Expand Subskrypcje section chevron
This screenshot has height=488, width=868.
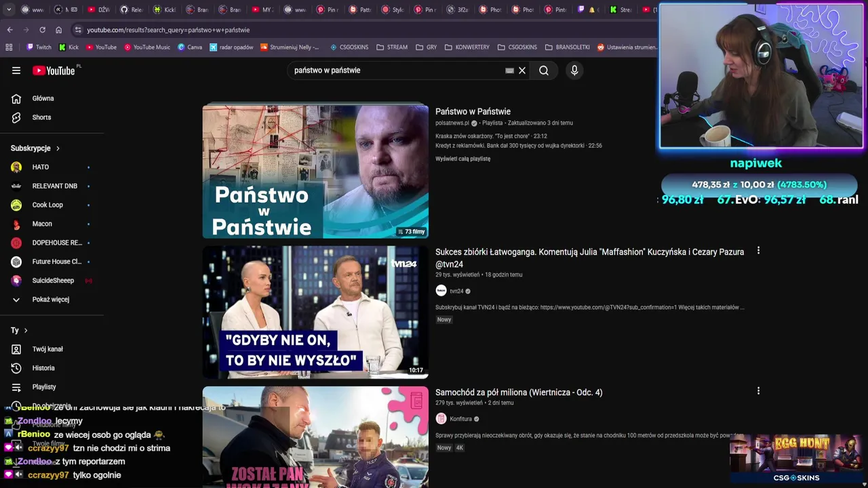coord(58,148)
